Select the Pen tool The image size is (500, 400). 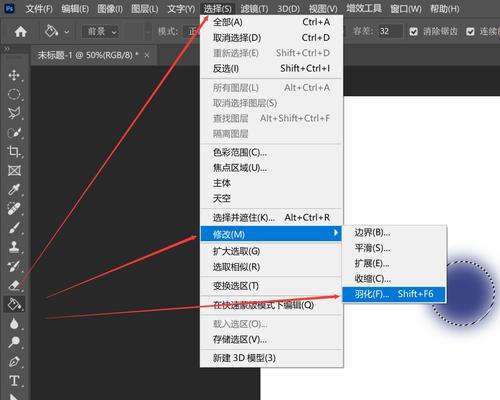pos(14,361)
